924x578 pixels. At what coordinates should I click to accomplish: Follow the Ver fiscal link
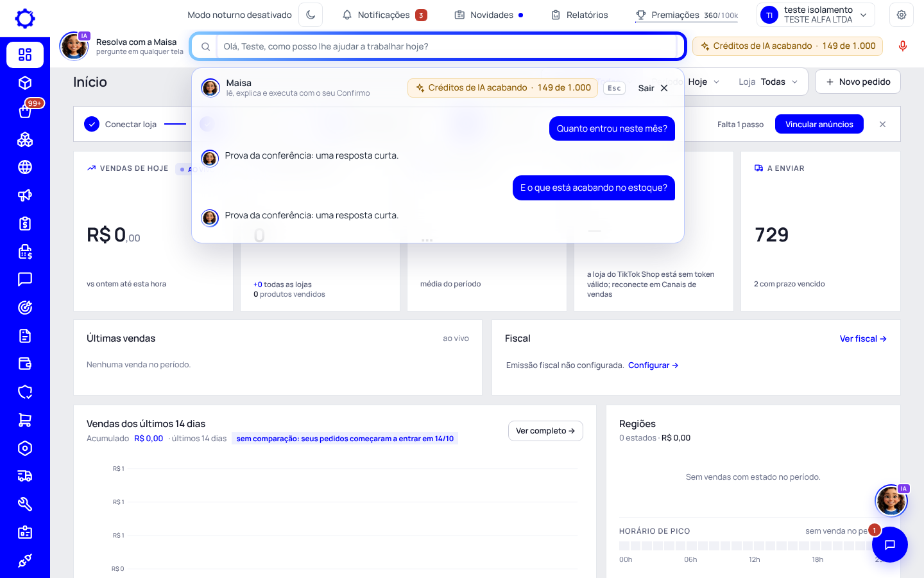click(x=863, y=338)
